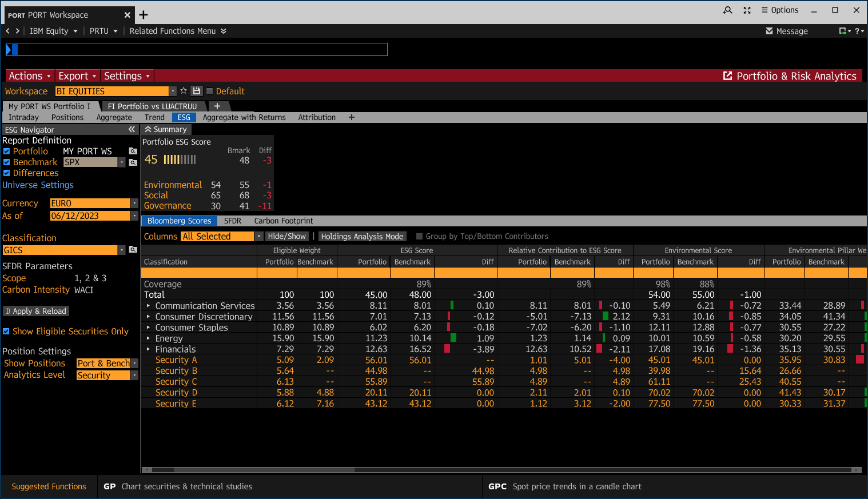Click the search magnifier icon in title bar
The image size is (868, 499).
pyautogui.click(x=727, y=10)
